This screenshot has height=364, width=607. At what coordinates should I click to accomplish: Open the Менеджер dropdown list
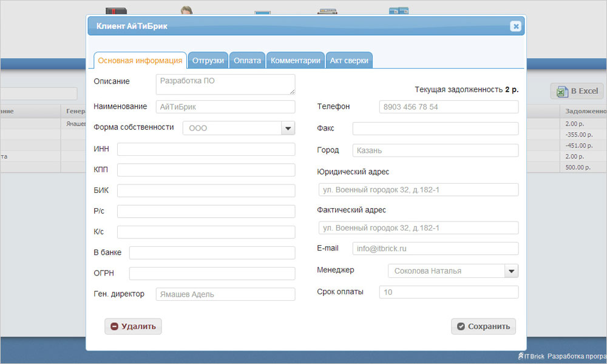point(511,271)
